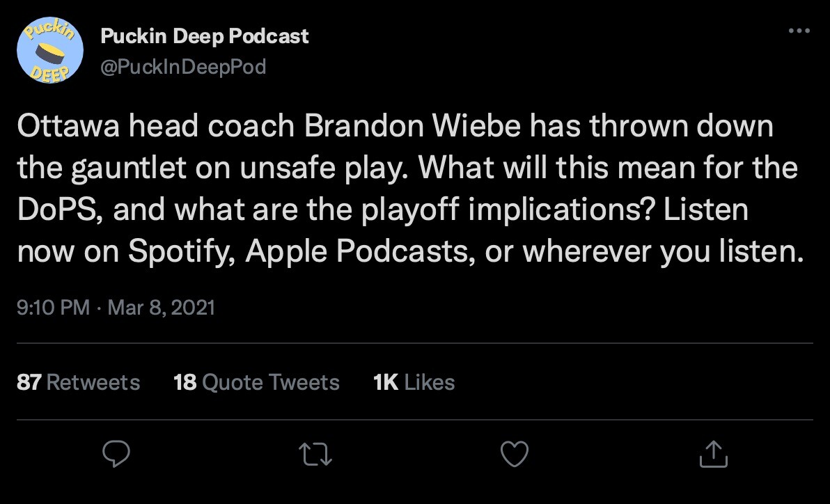This screenshot has height=504, width=830.
Task: View the 18 Quote Tweets list
Action: coord(256,382)
